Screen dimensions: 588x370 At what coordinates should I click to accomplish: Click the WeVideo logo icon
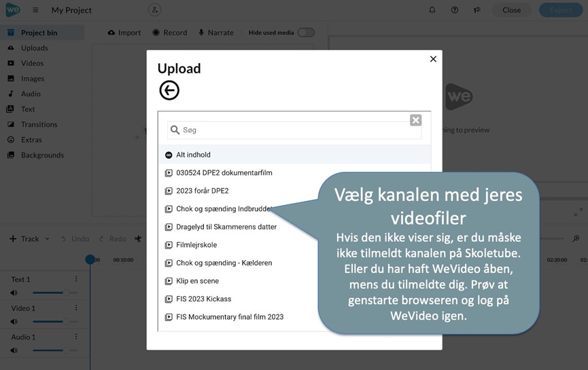pos(13,10)
